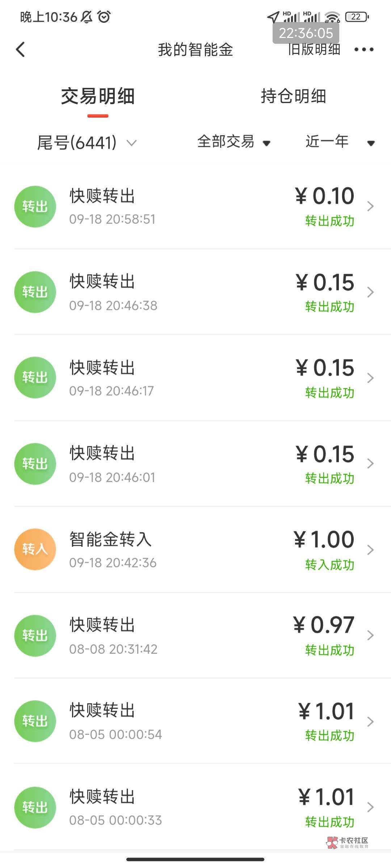Open the 近一年 time range dropdown

tap(340, 142)
